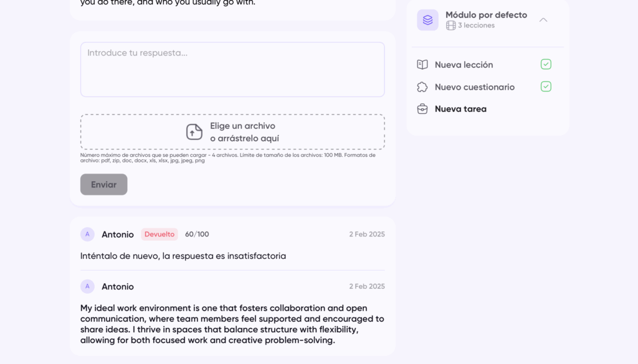Click the puzzle icon for Nuevo cuestionario
The height and width of the screenshot is (364, 638).
[x=422, y=87]
